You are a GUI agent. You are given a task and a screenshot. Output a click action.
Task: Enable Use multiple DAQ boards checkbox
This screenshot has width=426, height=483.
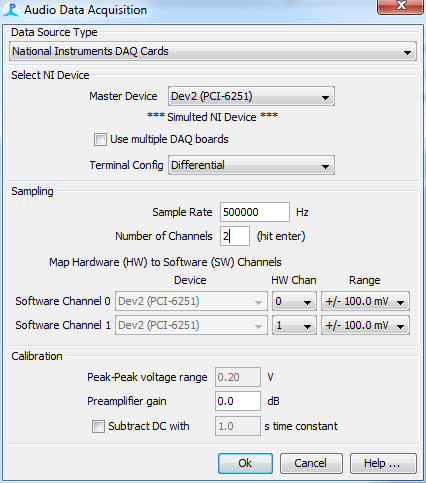(100, 139)
